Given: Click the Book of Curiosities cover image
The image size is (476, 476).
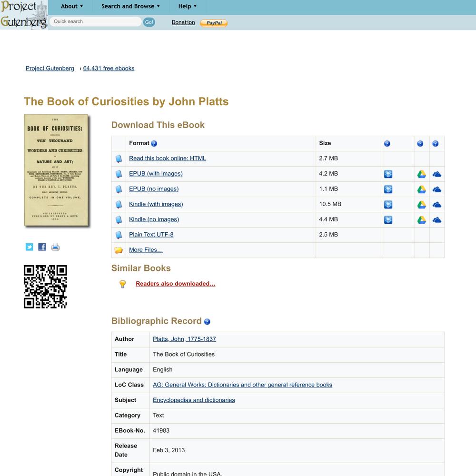Looking at the screenshot, I should [x=56, y=170].
